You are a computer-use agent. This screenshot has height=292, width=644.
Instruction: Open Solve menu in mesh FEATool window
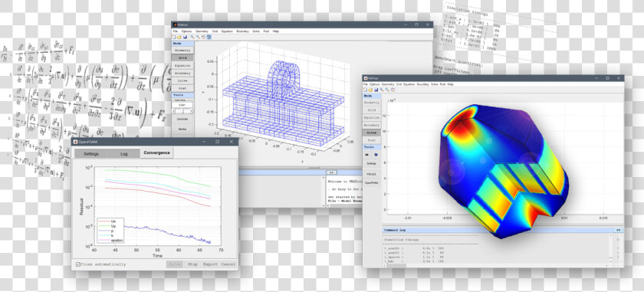(x=256, y=31)
